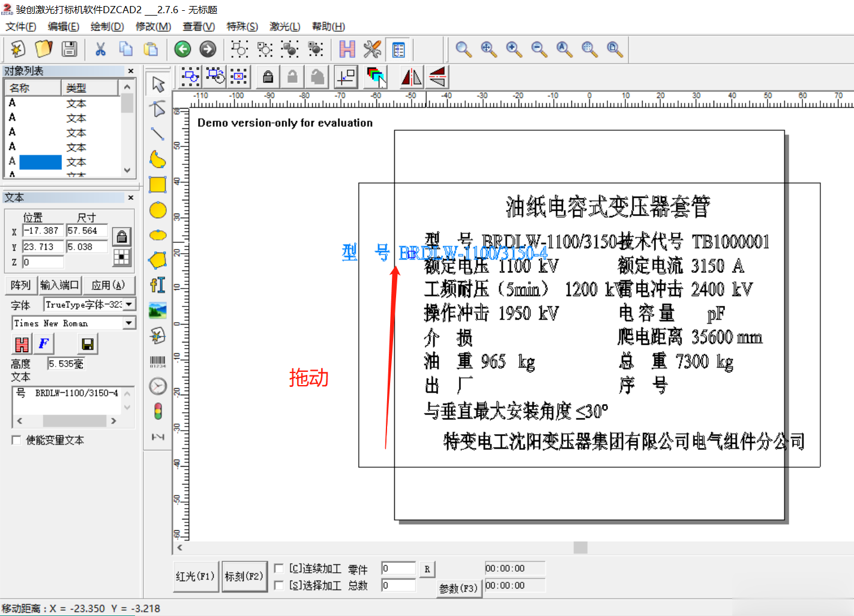854x616 pixels.
Task: Click the canvas horizontal scrollbar thumb
Action: point(580,547)
